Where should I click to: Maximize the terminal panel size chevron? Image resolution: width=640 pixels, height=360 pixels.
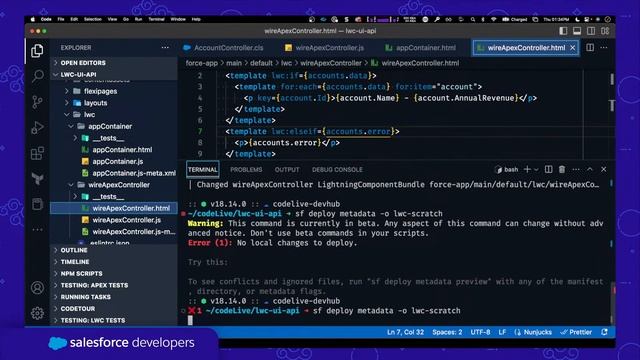[x=590, y=169]
